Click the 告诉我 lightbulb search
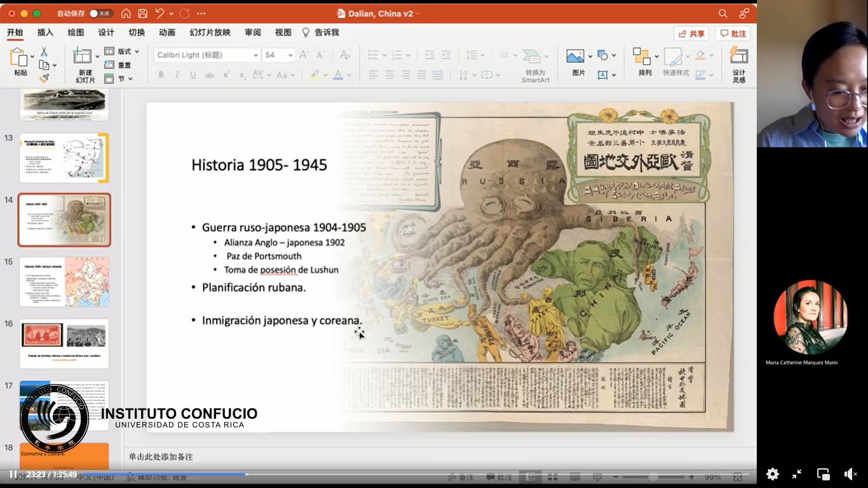 (320, 32)
